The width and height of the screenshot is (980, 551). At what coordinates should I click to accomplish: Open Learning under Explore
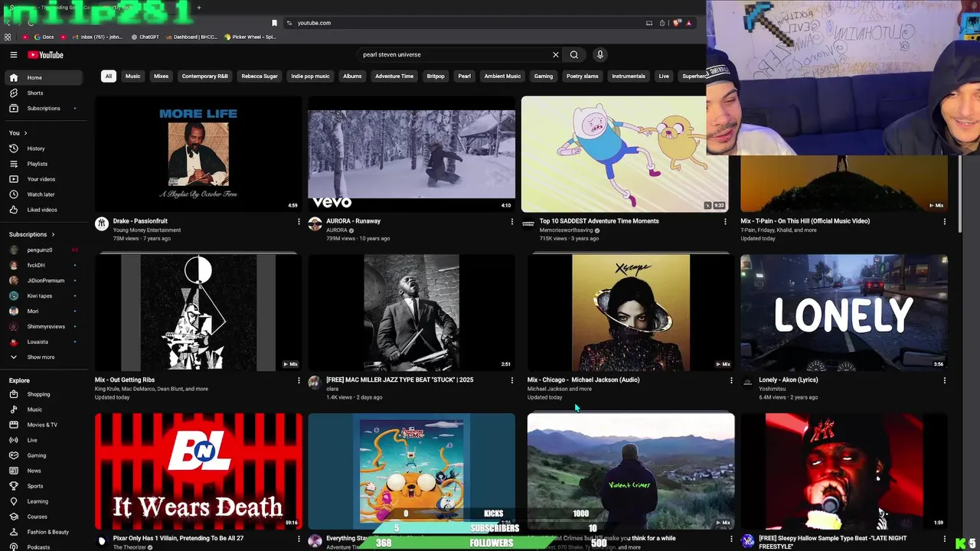44,501
